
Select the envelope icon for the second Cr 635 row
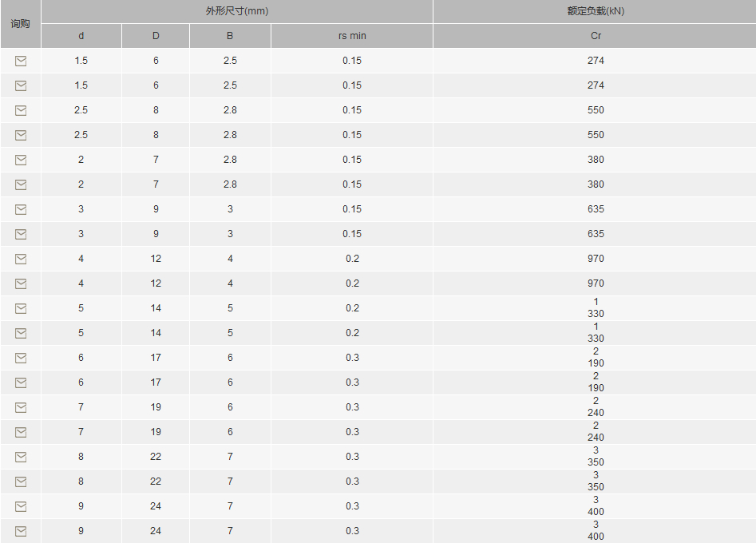(21, 234)
